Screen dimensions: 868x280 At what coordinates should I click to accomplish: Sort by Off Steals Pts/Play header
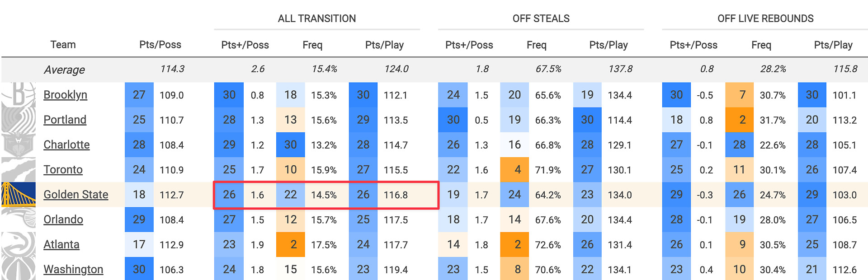[x=609, y=45]
